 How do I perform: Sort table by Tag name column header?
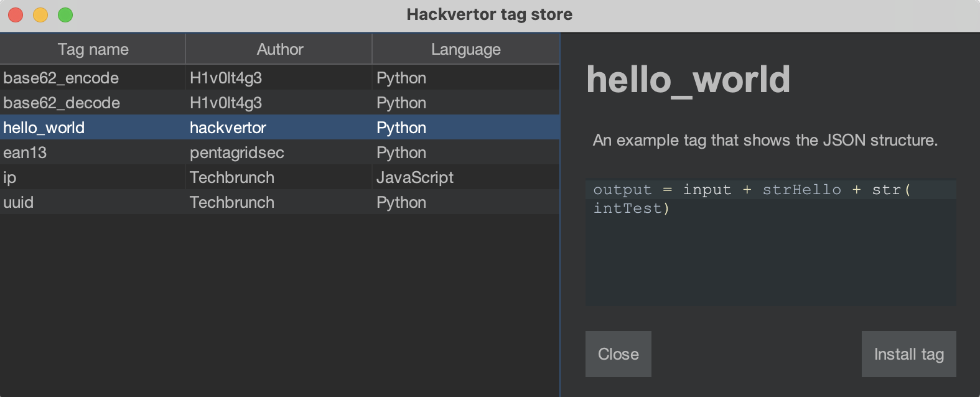(93, 49)
